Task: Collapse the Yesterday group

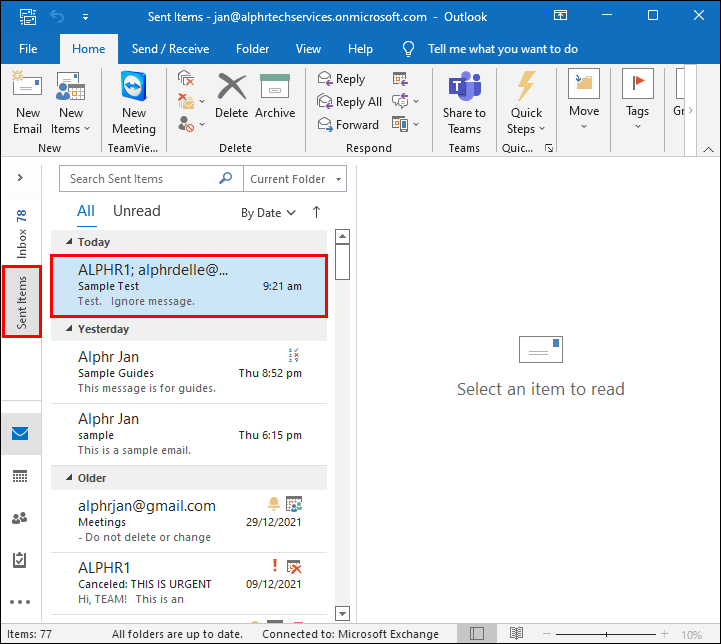Action: (x=69, y=328)
